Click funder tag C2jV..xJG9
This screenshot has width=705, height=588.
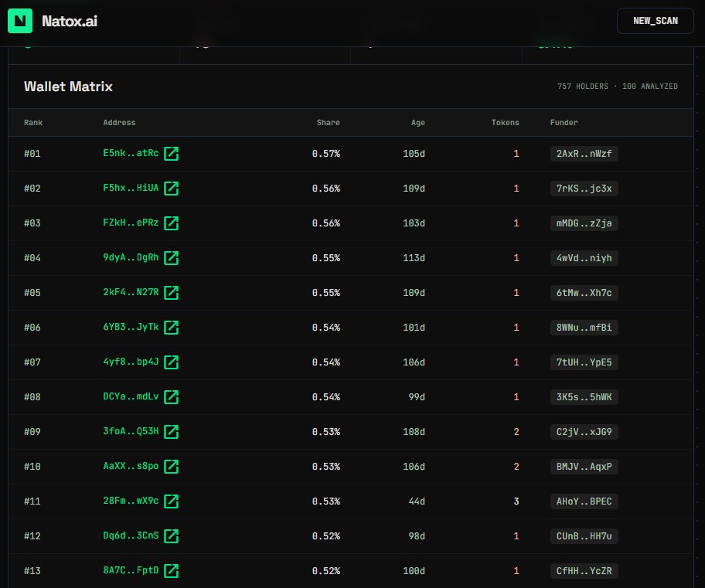[x=584, y=432]
